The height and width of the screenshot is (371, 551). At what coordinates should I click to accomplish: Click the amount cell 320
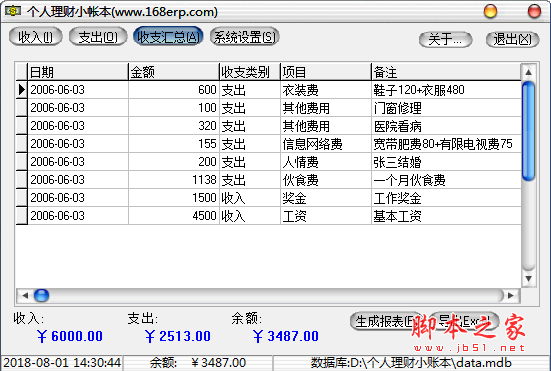click(x=174, y=126)
